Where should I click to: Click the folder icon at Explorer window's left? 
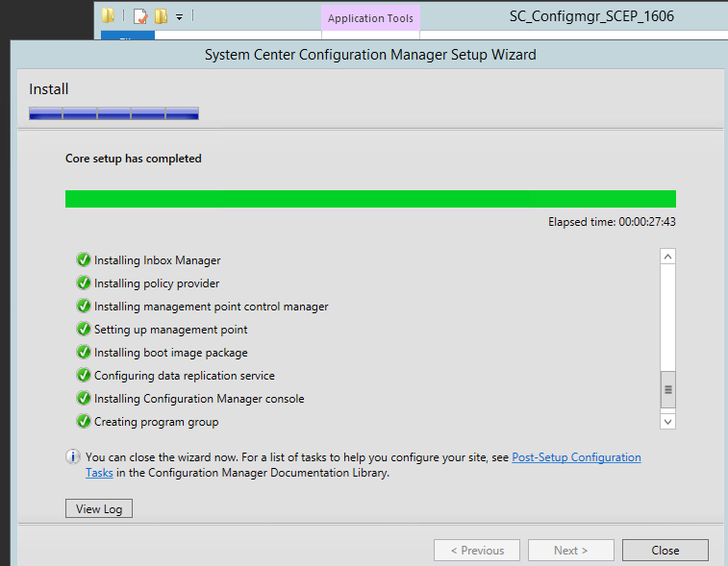[x=108, y=15]
